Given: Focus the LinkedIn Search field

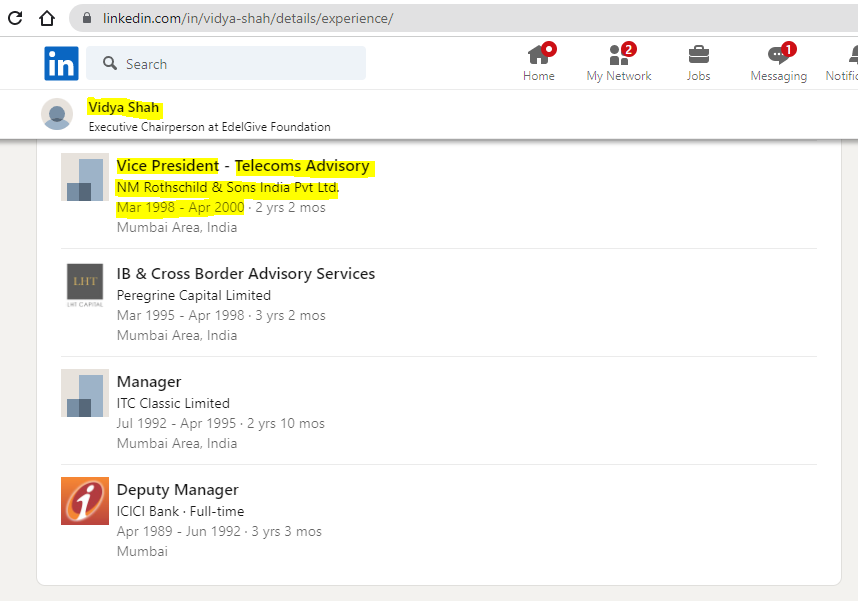Looking at the screenshot, I should tap(226, 63).
